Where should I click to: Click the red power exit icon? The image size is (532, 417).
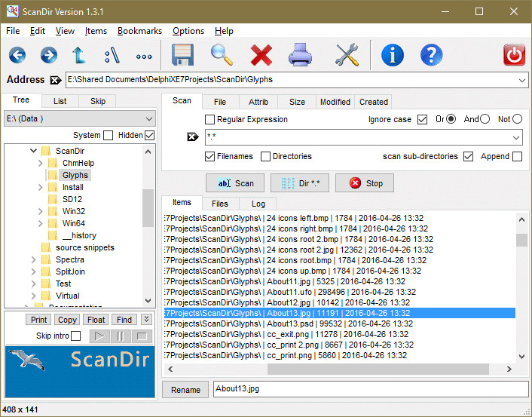pos(514,55)
